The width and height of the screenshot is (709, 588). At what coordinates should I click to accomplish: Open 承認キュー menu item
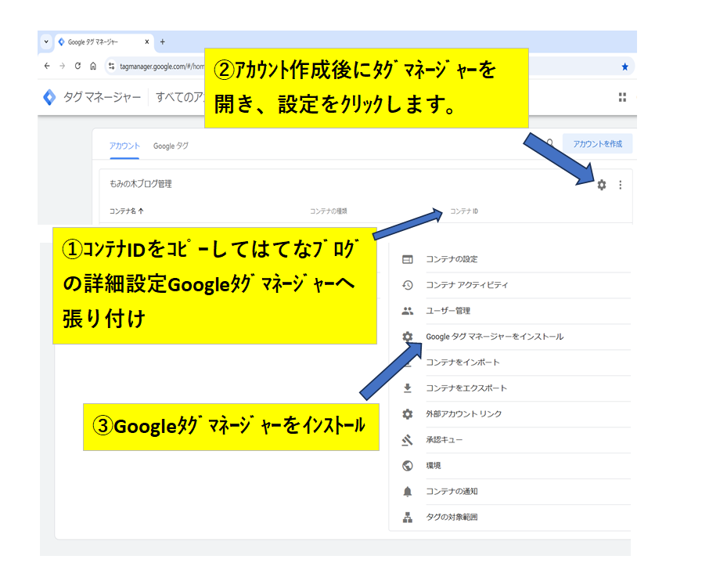[x=444, y=440]
